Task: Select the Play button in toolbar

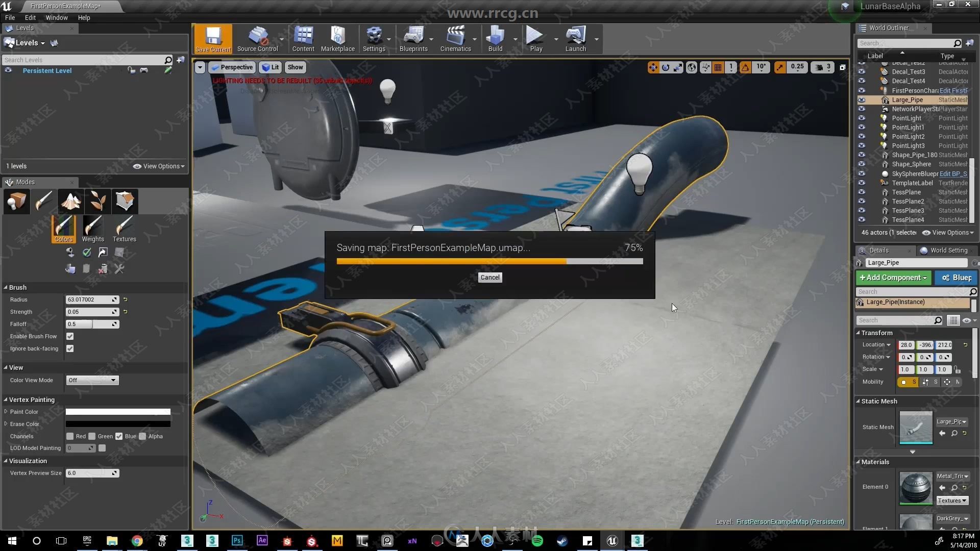Action: 536,39
